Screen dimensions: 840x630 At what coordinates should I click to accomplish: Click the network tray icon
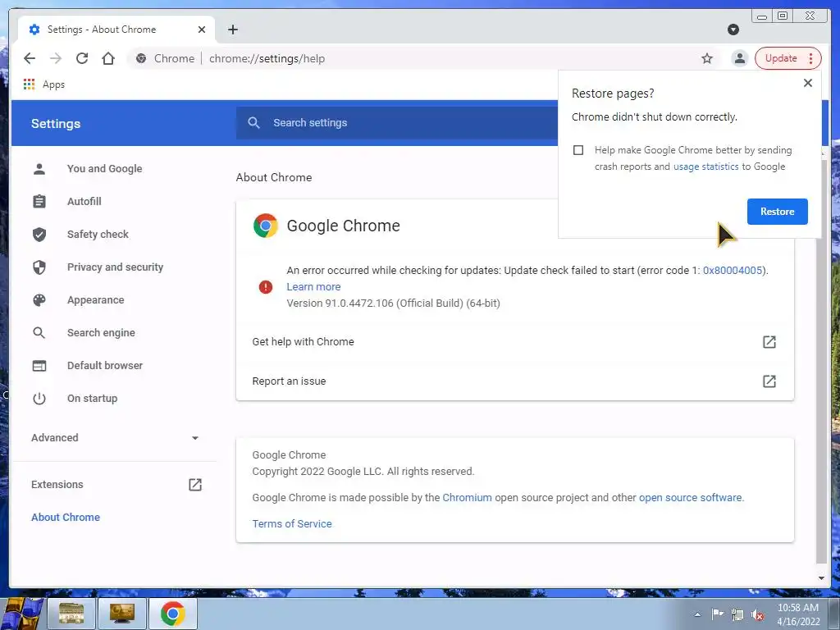pos(737,614)
